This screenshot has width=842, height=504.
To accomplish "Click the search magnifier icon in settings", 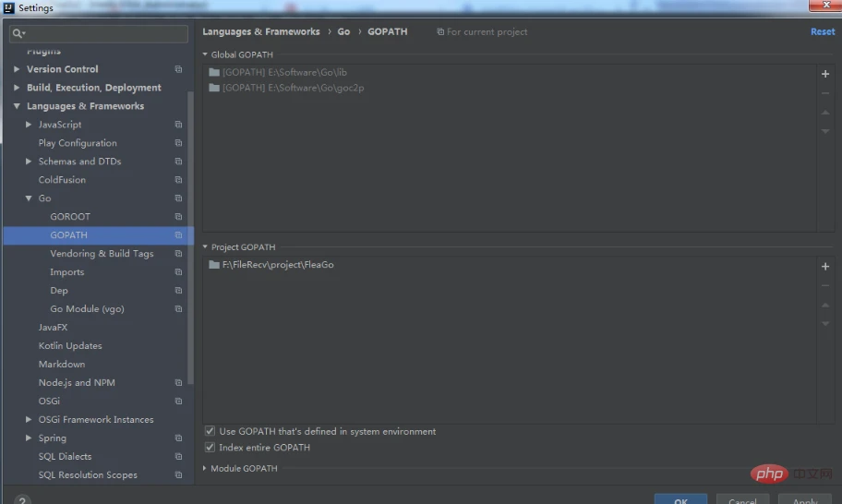I will pyautogui.click(x=18, y=33).
